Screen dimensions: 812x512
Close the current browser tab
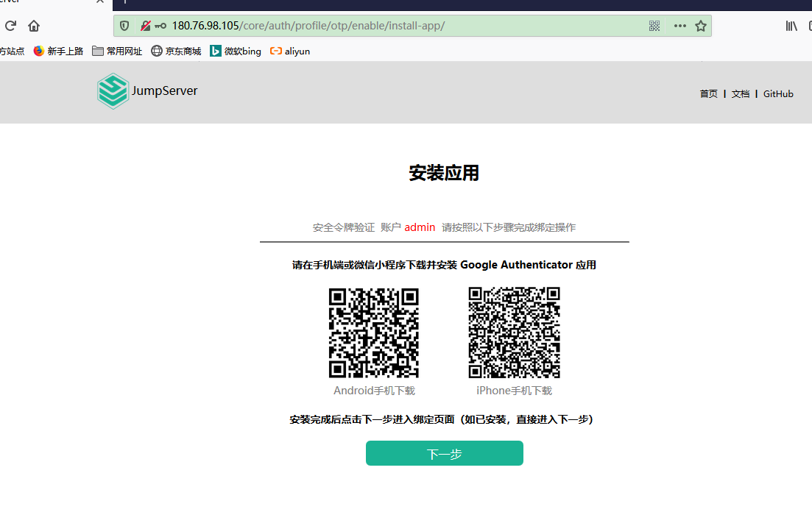100,1
